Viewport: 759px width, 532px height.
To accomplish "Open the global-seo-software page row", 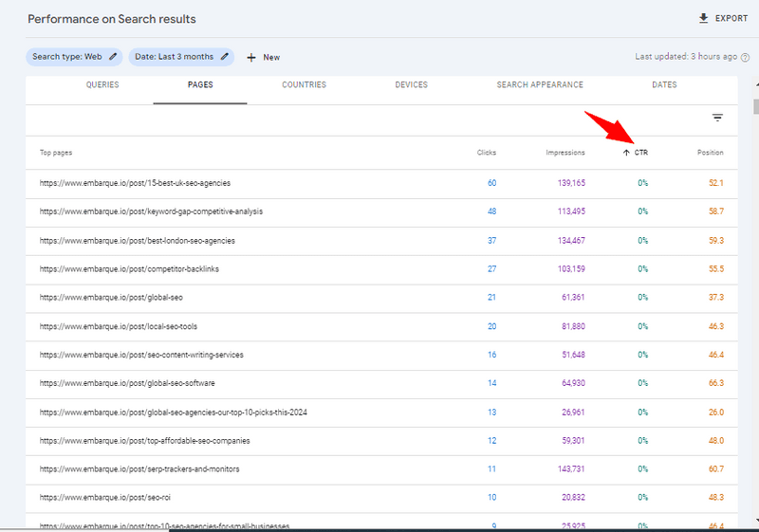I will tap(381, 383).
